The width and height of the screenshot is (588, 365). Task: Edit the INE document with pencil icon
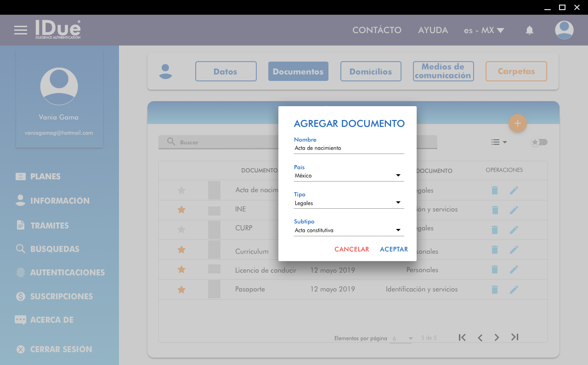click(x=514, y=210)
